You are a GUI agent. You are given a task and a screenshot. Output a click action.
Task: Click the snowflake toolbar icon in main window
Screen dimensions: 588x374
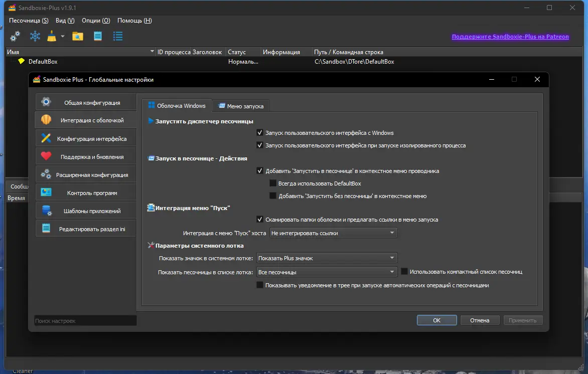click(35, 37)
